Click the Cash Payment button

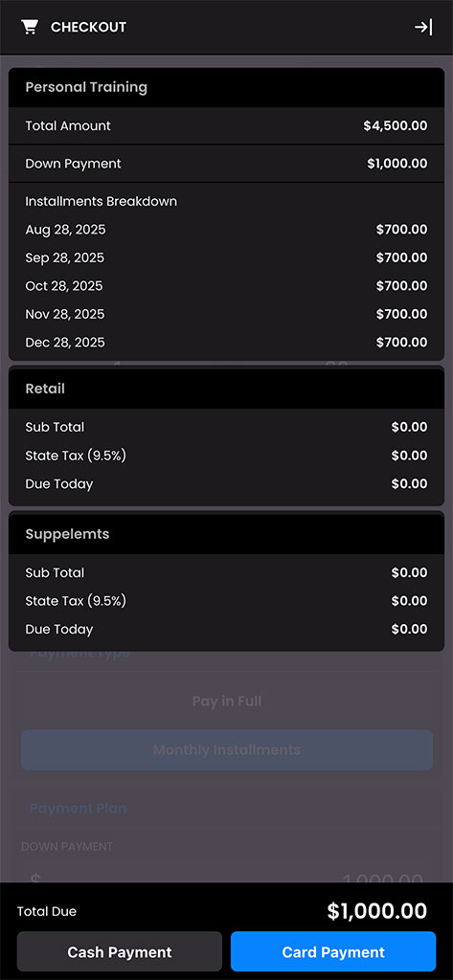120,952
